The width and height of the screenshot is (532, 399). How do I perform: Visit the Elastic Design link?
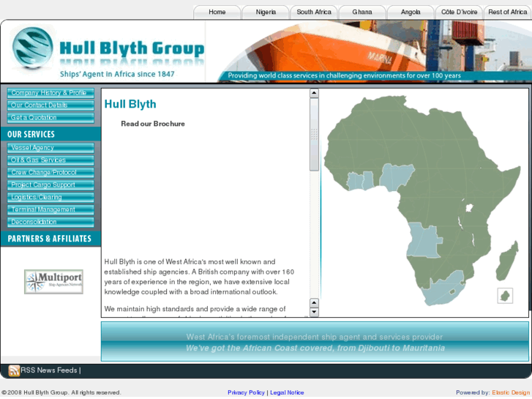[x=511, y=392]
